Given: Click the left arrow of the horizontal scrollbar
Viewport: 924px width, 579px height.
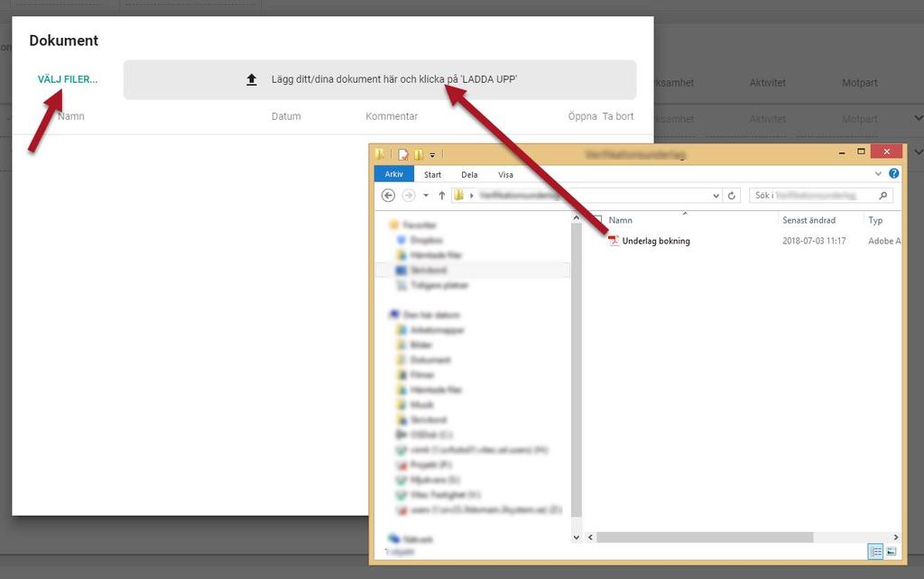Looking at the screenshot, I should 590,538.
